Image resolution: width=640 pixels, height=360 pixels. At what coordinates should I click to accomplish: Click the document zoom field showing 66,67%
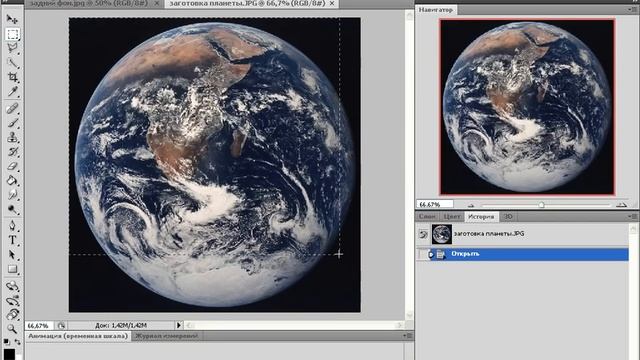point(39,326)
